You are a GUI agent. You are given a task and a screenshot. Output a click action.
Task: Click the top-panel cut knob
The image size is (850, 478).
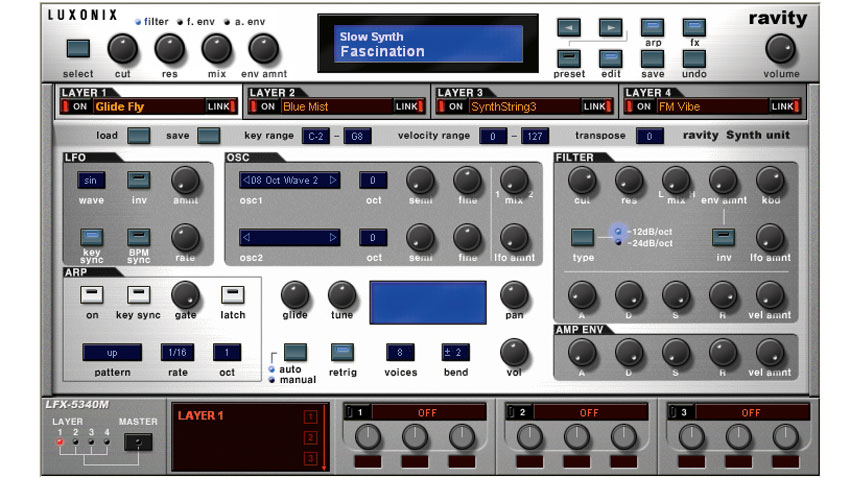123,49
